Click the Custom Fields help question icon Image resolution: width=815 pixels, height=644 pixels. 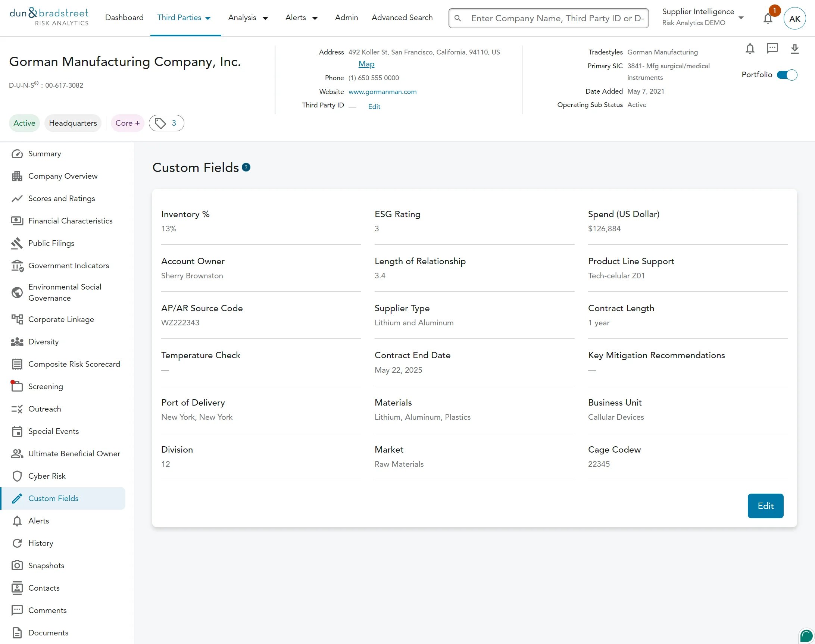coord(246,168)
